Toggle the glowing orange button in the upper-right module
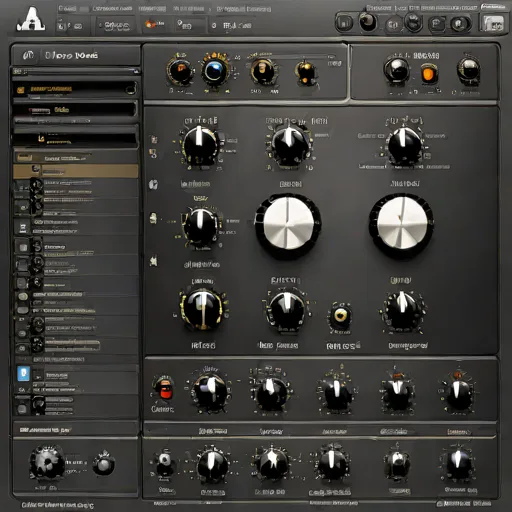The image size is (512, 512). click(x=428, y=74)
